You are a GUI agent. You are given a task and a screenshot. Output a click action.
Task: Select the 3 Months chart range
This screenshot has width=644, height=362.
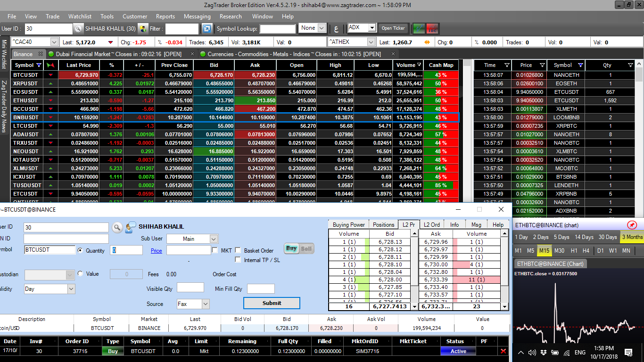(x=632, y=237)
